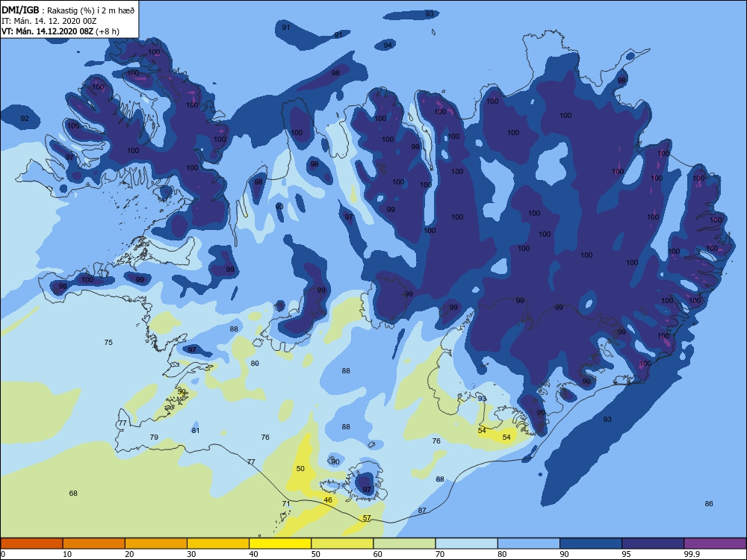Click the '30' legend tick label
The height and width of the screenshot is (560, 747).
click(191, 554)
